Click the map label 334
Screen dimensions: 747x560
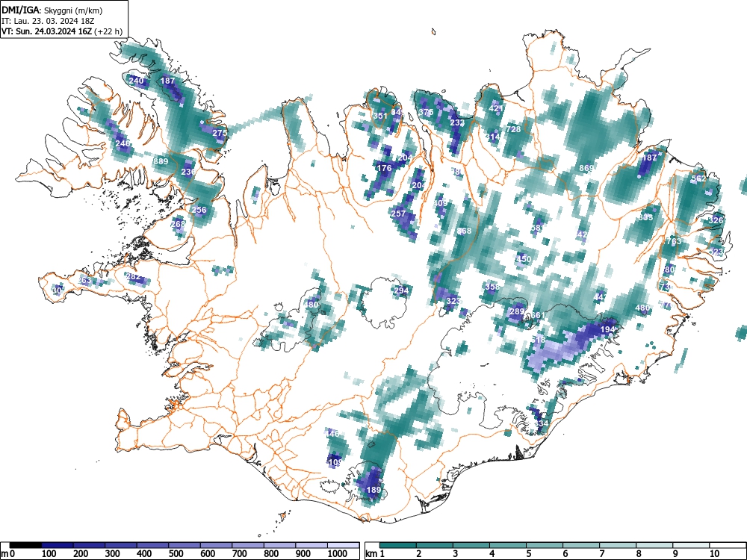(541, 423)
